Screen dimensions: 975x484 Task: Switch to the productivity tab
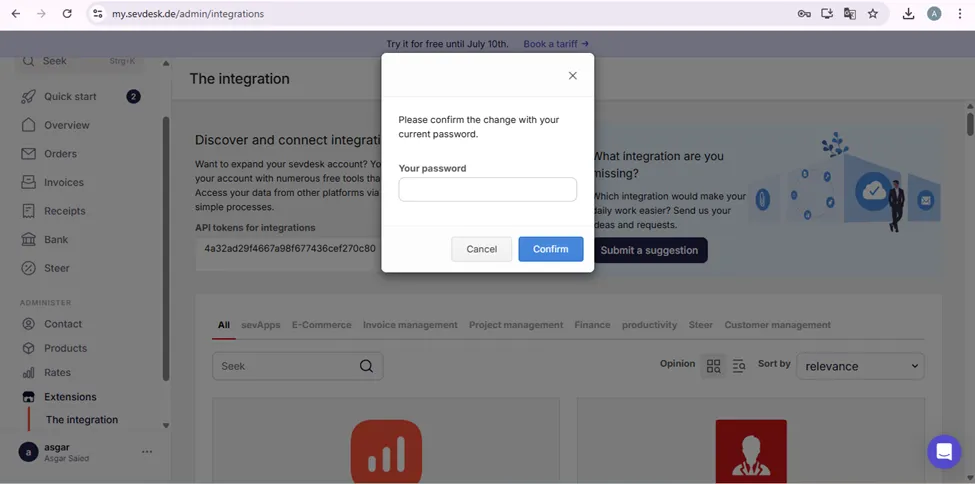pyautogui.click(x=649, y=325)
